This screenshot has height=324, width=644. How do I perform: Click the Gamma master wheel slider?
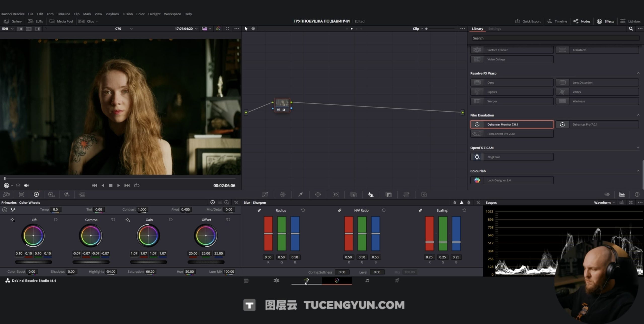click(91, 262)
